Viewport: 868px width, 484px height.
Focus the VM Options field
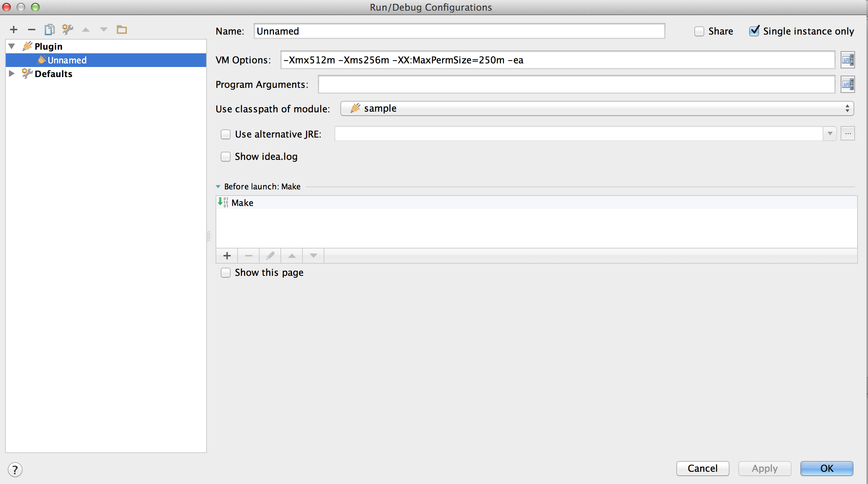(x=558, y=60)
